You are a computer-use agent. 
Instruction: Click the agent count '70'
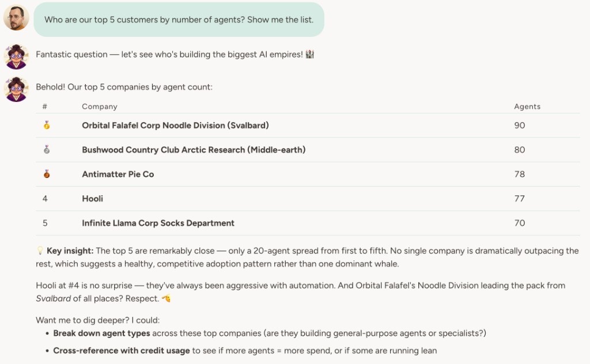click(520, 223)
